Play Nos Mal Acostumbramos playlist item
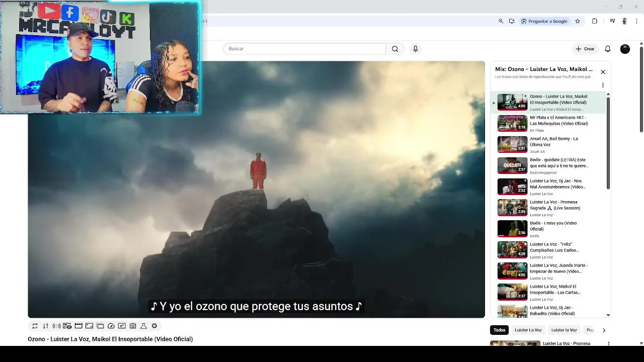 coord(548,187)
